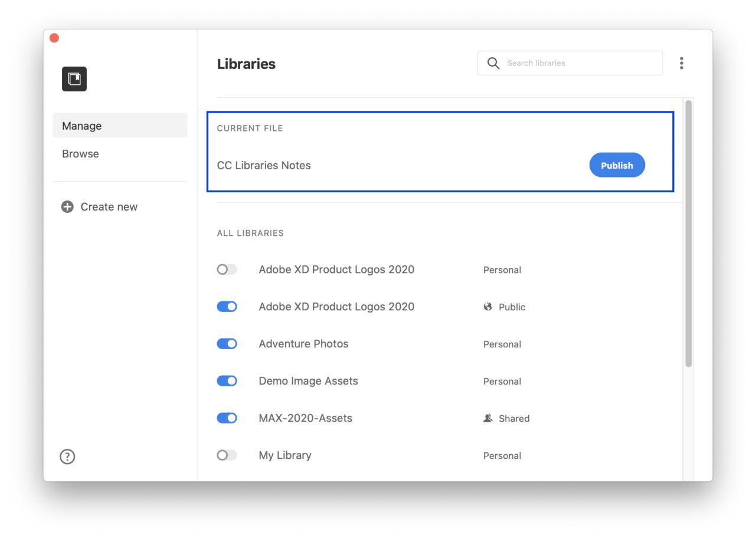Click the plus icon beside Create new
The image size is (756, 539).
(x=67, y=206)
